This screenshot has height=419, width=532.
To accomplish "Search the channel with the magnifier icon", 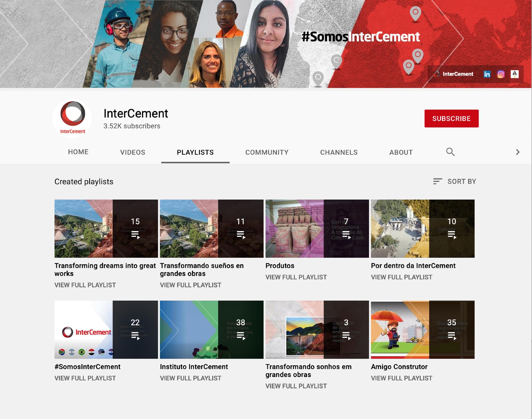I will click(x=450, y=152).
